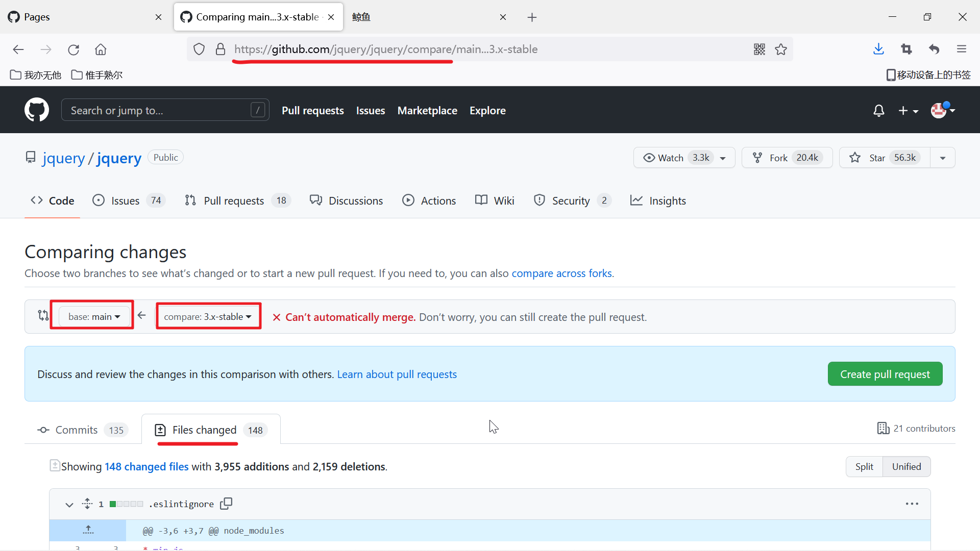Open the user avatar menu
Viewport: 980px width, 551px height.
[x=943, y=110]
